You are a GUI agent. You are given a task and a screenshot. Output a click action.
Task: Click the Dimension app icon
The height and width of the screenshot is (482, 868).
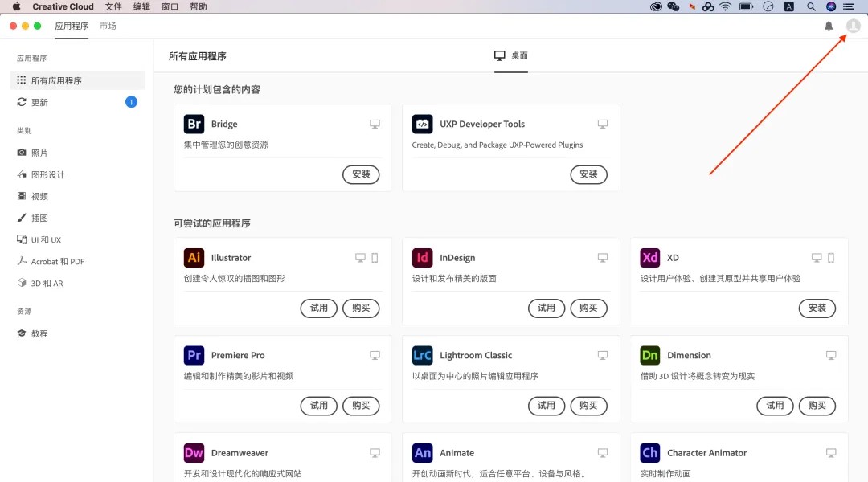(x=650, y=355)
